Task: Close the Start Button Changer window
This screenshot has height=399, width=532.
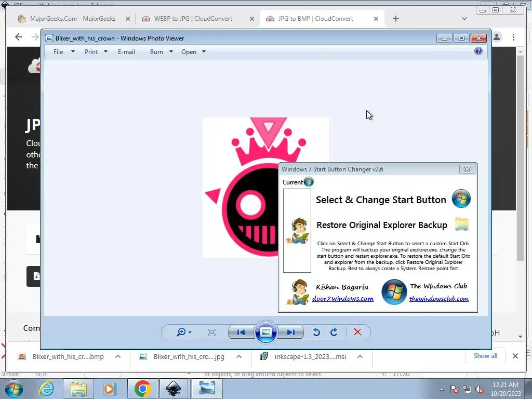Action: click(467, 169)
